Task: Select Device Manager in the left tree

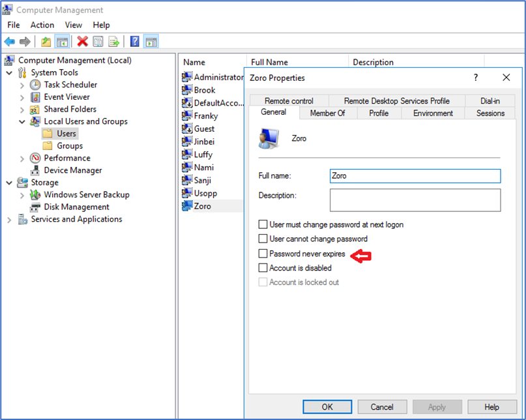Action: 72,170
